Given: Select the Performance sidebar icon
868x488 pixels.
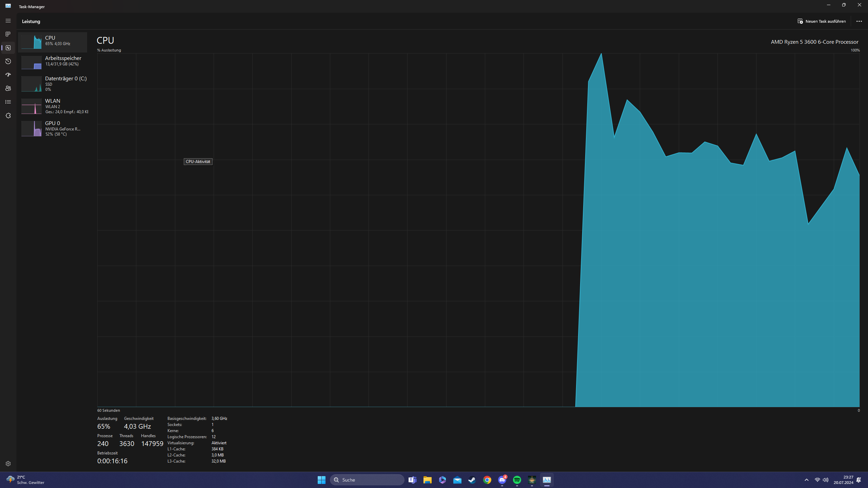Looking at the screenshot, I should (x=8, y=48).
